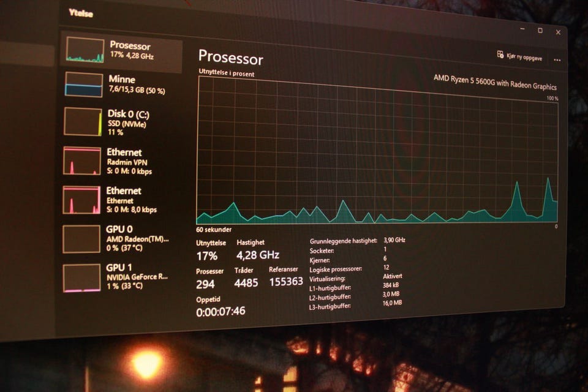Image resolution: width=588 pixels, height=392 pixels.
Task: Click the Prosessor panel title
Action: tap(231, 58)
